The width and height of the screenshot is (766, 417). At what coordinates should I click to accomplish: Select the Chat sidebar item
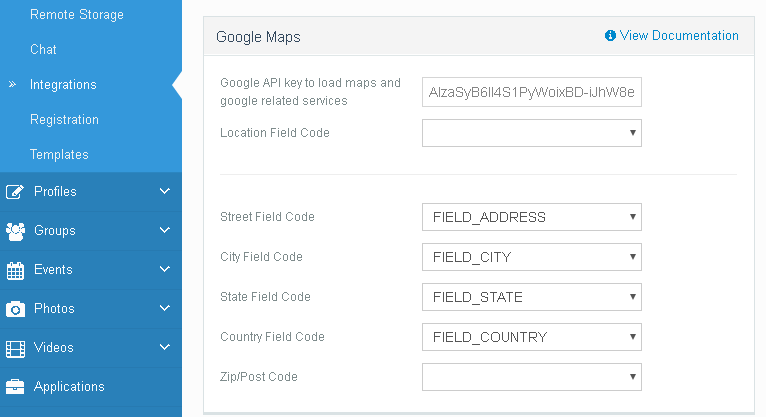click(43, 49)
